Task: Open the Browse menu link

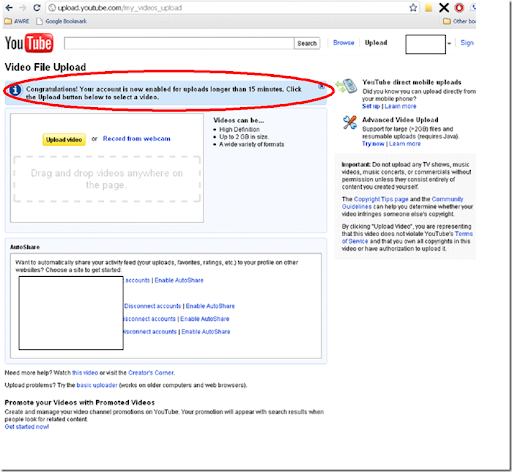Action: (x=344, y=43)
